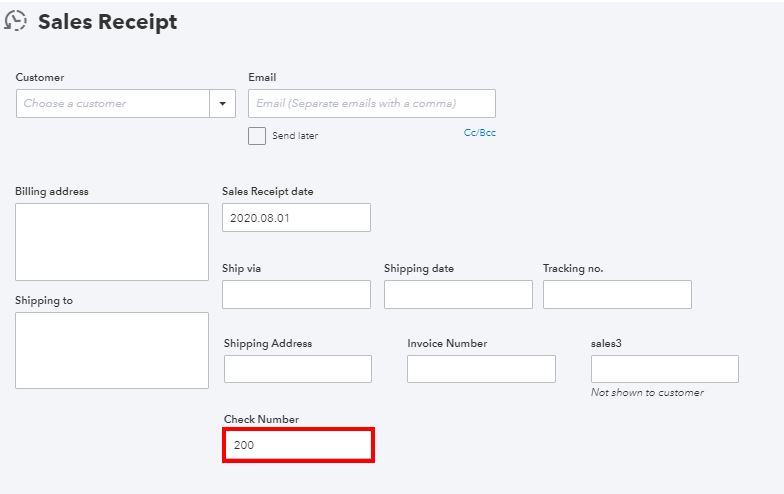The image size is (784, 494).
Task: Click the Check Number field containing 200
Action: (298, 445)
